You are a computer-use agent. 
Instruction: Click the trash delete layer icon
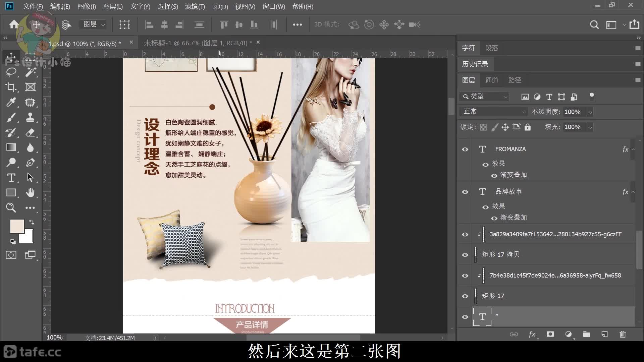623,334
